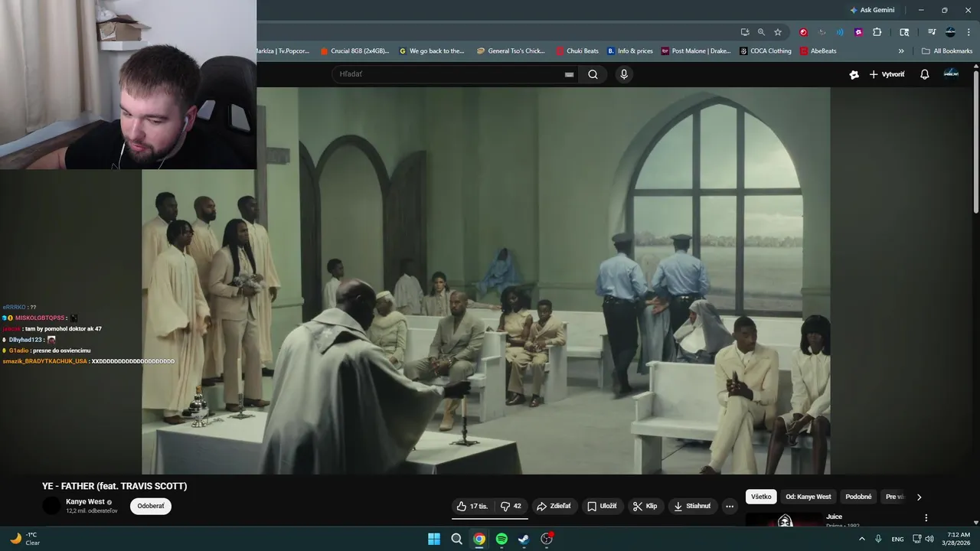Open the Chrome Extensions puzzle icon
Screen dimensions: 980x551
click(877, 32)
